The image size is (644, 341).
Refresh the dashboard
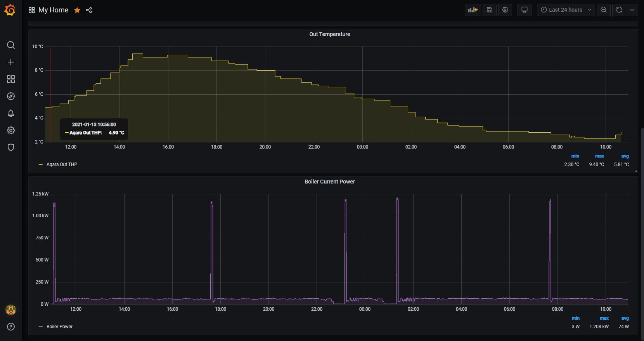coord(619,10)
